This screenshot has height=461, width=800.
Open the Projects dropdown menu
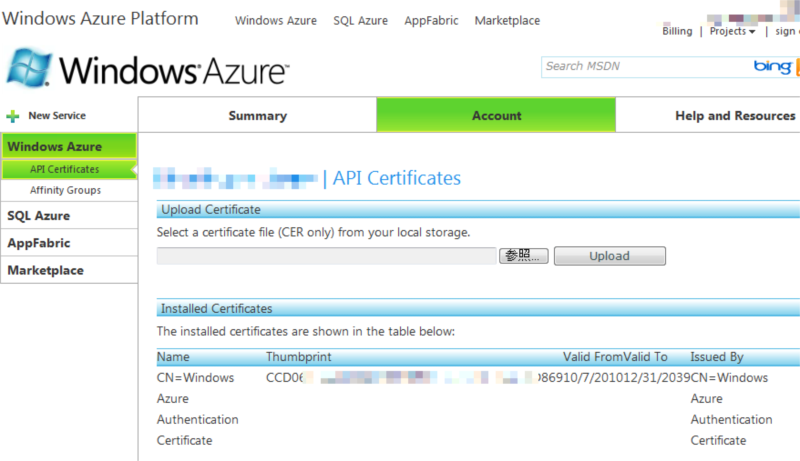[x=732, y=31]
